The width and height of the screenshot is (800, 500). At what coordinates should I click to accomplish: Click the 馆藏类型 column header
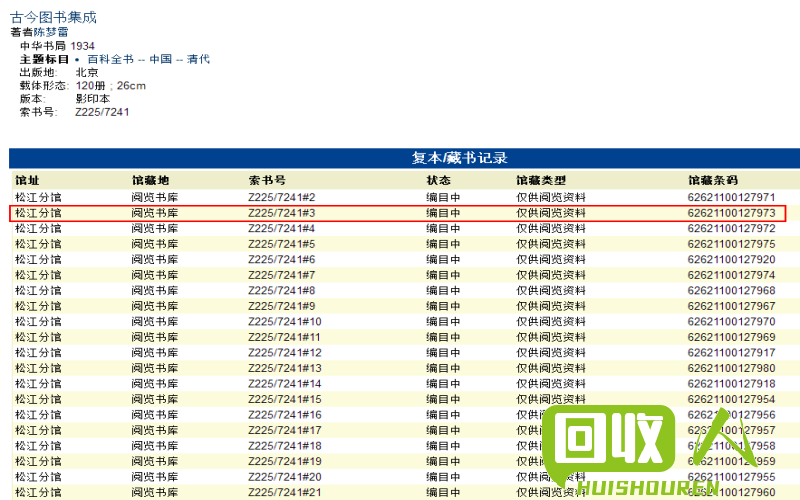541,180
